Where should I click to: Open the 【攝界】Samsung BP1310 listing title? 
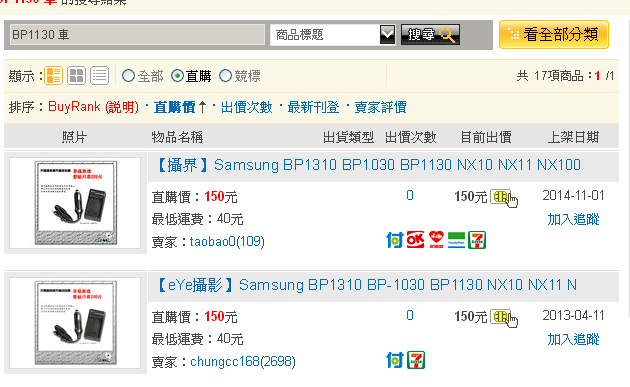coord(368,165)
